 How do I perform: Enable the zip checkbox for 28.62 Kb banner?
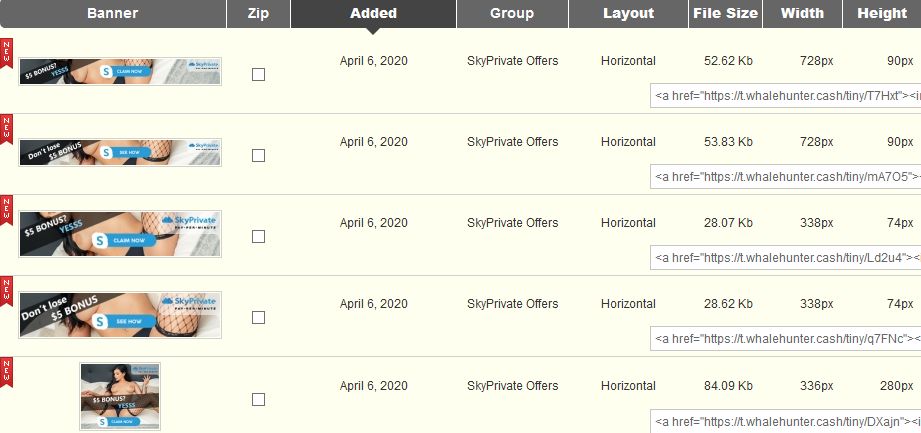click(x=258, y=318)
